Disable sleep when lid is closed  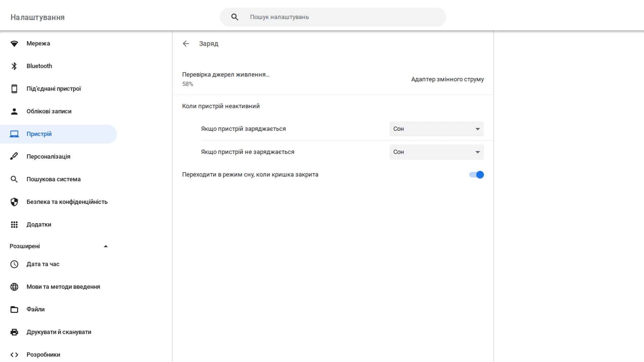[x=476, y=174]
